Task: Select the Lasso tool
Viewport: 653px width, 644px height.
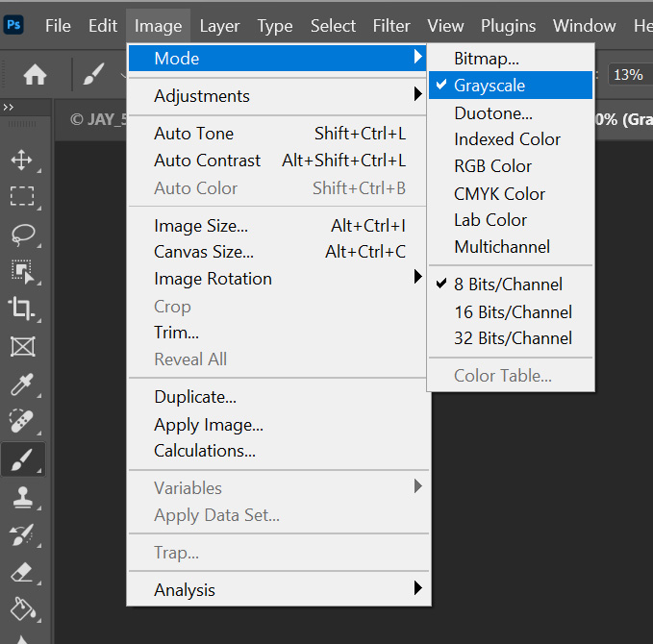Action: click(23, 235)
